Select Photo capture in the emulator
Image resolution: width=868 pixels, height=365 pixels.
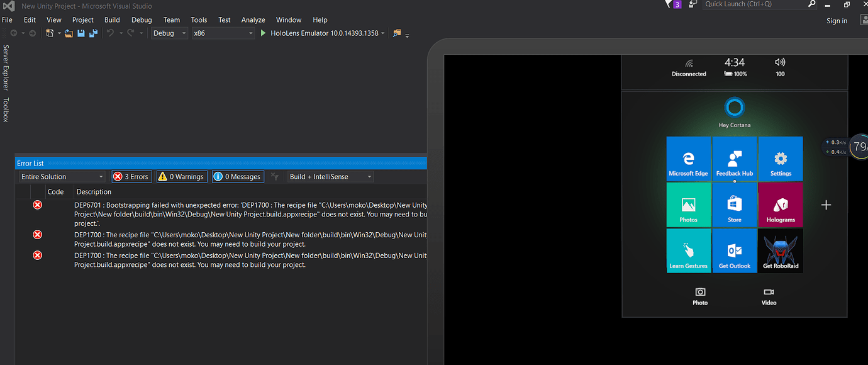pos(699,296)
